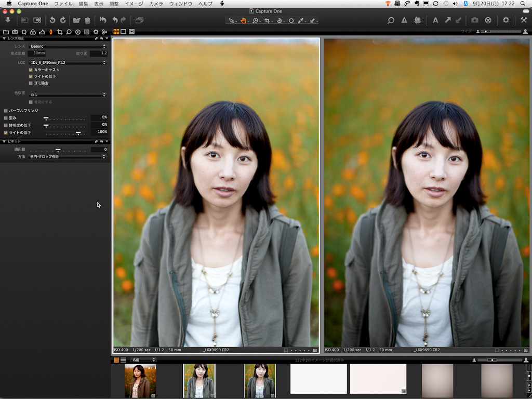The height and width of the screenshot is (399, 532).
Task: Open the カメラ menu in menu bar
Action: coord(156,4)
